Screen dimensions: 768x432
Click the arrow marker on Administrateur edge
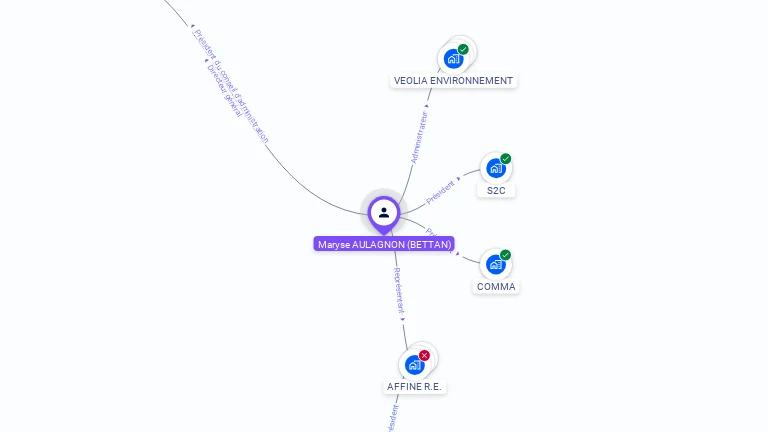pos(427,106)
